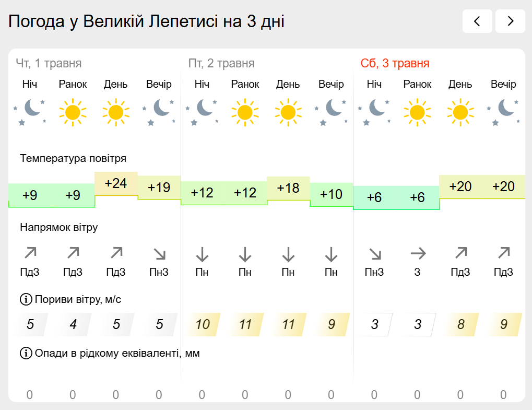
Task: Click Saturday Ранок west wind arrow
Action: pyautogui.click(x=417, y=253)
